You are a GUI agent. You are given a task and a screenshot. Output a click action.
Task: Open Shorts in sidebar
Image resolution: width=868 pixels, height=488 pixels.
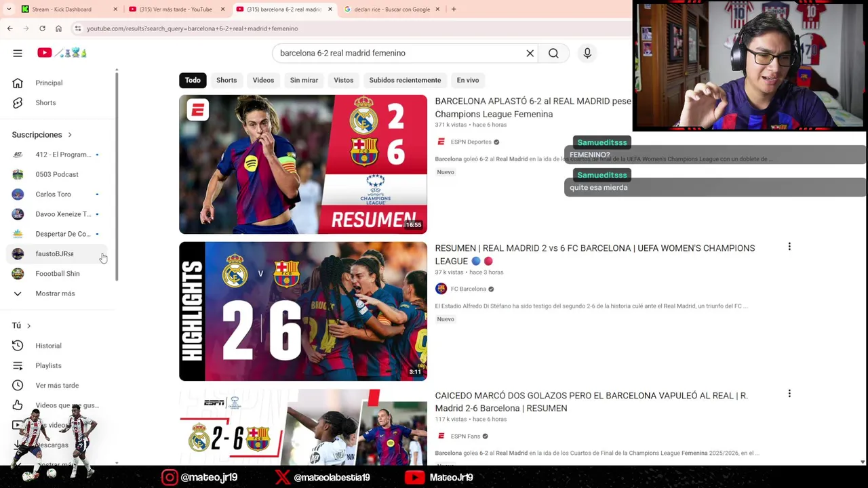tap(58, 102)
